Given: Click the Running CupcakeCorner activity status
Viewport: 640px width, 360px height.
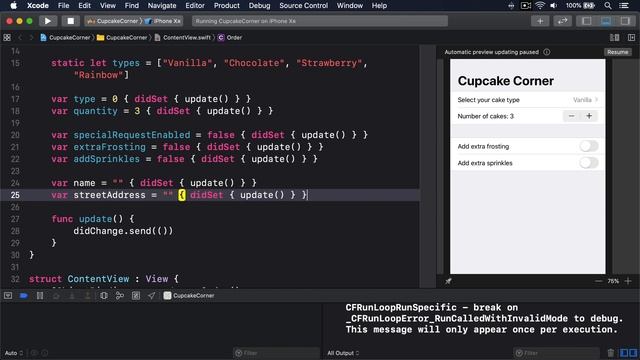Looking at the screenshot, I should [320, 21].
